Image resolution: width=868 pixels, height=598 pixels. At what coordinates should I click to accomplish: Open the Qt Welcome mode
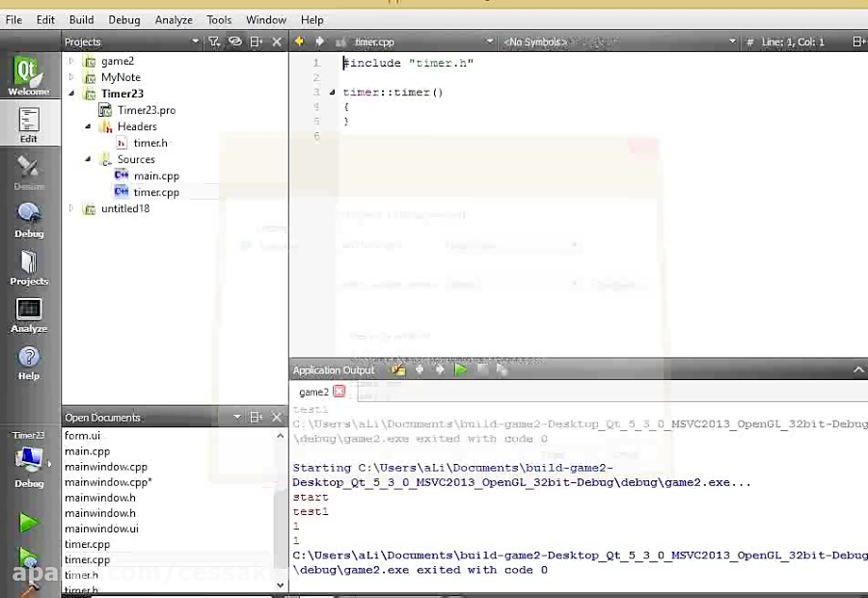[x=28, y=75]
